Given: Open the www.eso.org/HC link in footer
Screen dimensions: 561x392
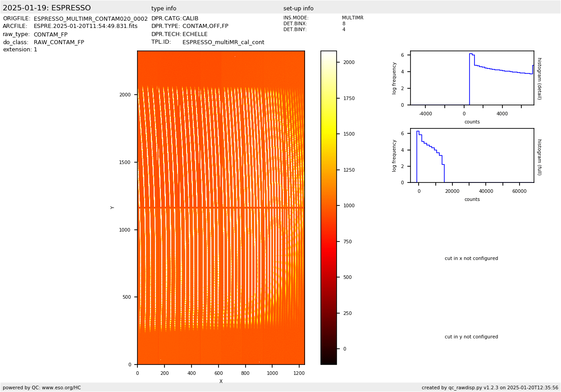Looking at the screenshot, I should [61, 387].
